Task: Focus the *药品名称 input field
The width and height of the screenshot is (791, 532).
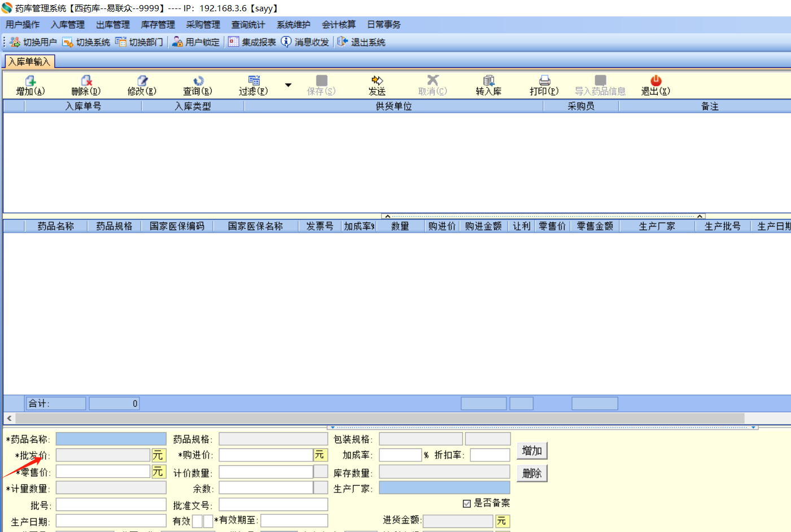Action: point(111,439)
